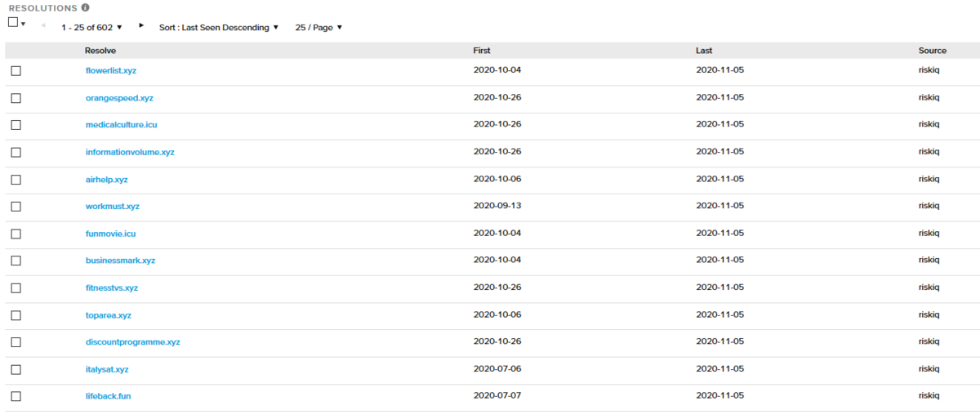Click First date 2020-07-06 for italysat.xyz
Screen dimensions: 980x419
(x=497, y=369)
